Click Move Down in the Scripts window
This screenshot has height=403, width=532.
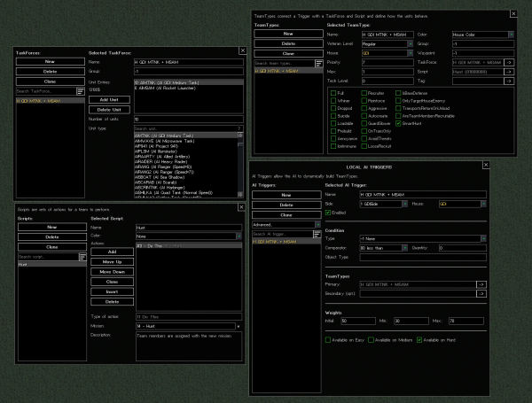[x=112, y=272]
